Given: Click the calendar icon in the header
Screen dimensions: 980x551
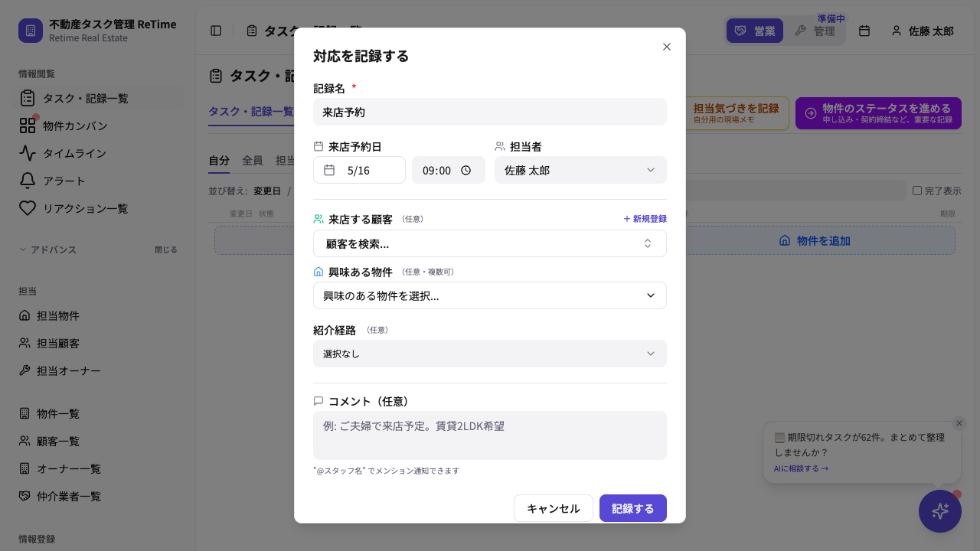Looking at the screenshot, I should tap(864, 31).
